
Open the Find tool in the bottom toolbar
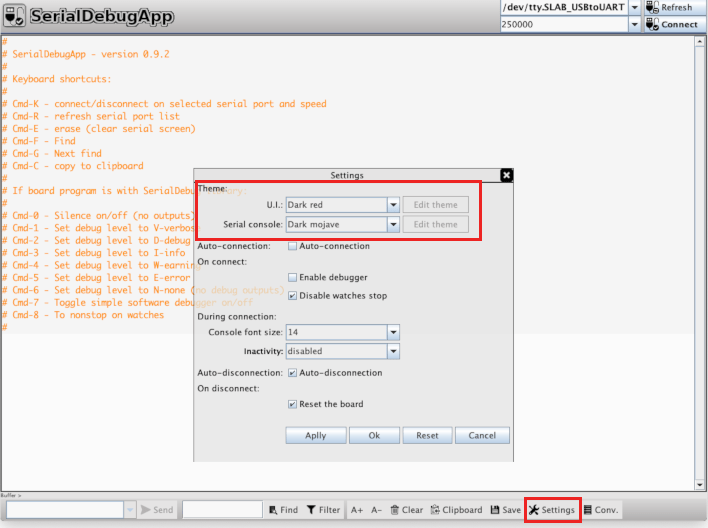[x=282, y=510]
